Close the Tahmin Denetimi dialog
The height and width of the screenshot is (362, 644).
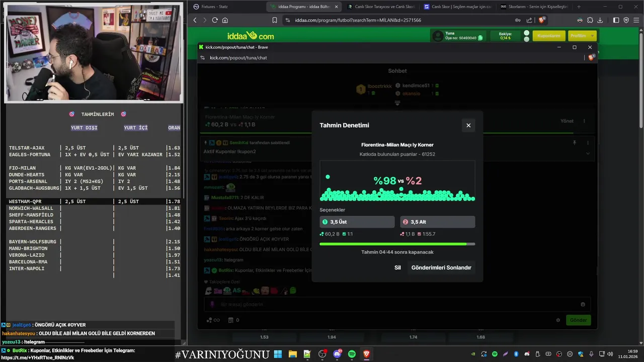(468, 125)
